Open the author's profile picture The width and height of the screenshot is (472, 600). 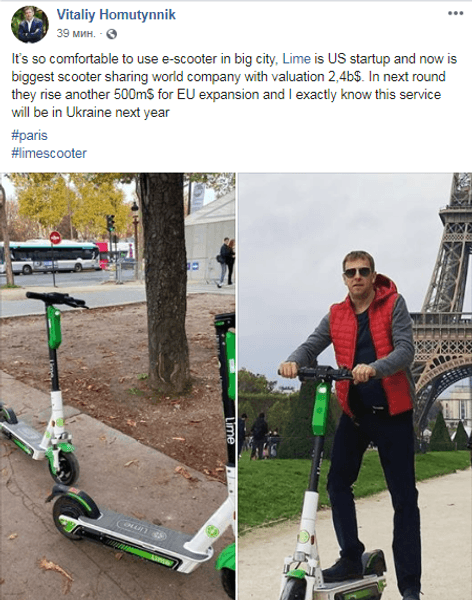pyautogui.click(x=29, y=24)
